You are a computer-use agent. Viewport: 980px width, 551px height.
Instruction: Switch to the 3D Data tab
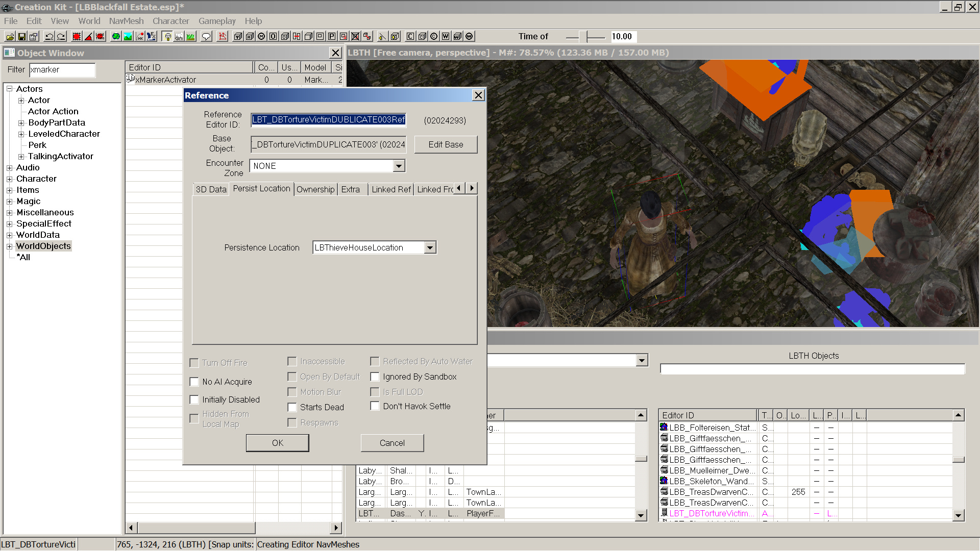[x=211, y=189]
